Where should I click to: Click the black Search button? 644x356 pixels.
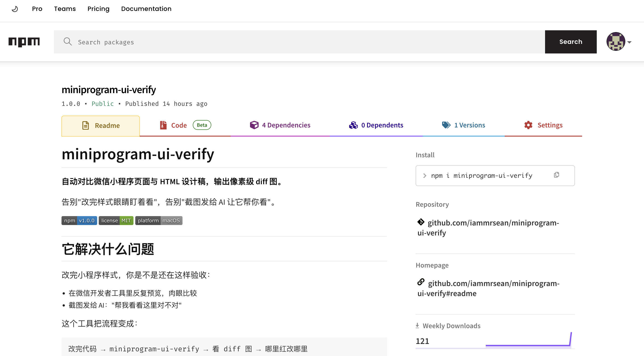571,42
